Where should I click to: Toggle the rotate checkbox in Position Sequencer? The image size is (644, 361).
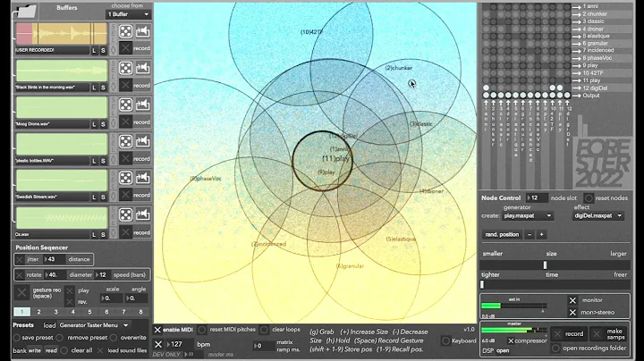(x=20, y=275)
